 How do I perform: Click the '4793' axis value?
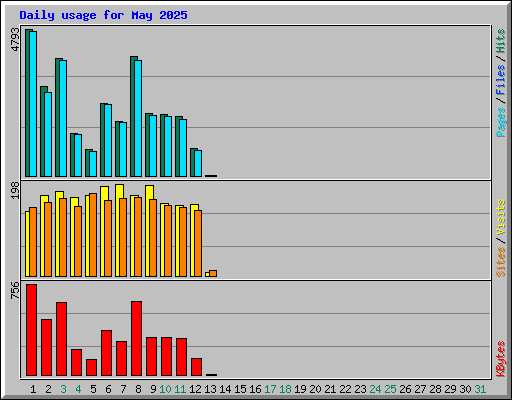click(16, 40)
